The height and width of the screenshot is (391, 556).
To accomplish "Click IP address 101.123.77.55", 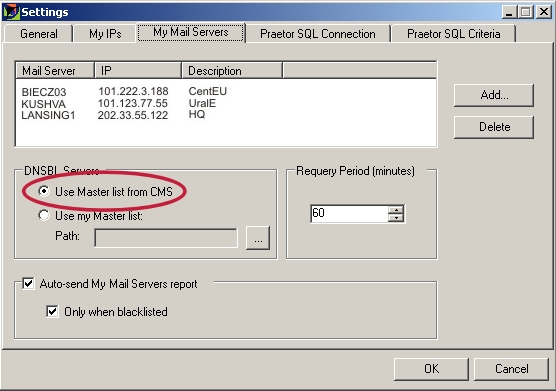I will tap(133, 103).
